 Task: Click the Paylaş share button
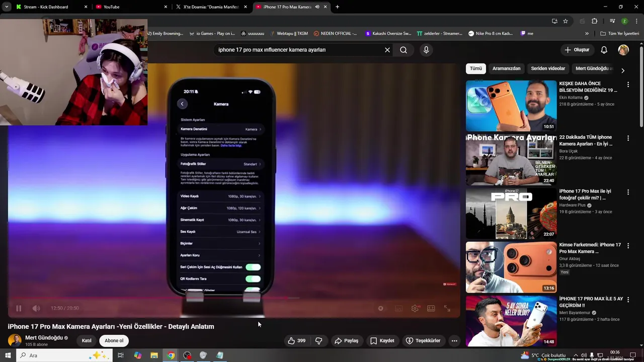(347, 341)
